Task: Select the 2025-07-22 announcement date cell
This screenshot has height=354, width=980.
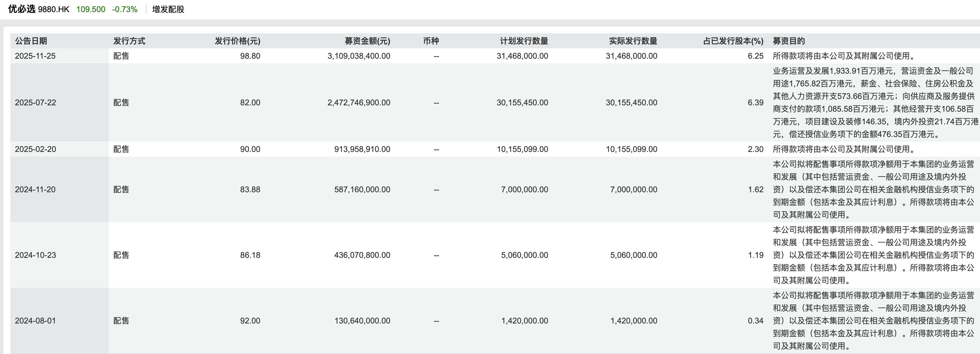Action: (x=35, y=103)
